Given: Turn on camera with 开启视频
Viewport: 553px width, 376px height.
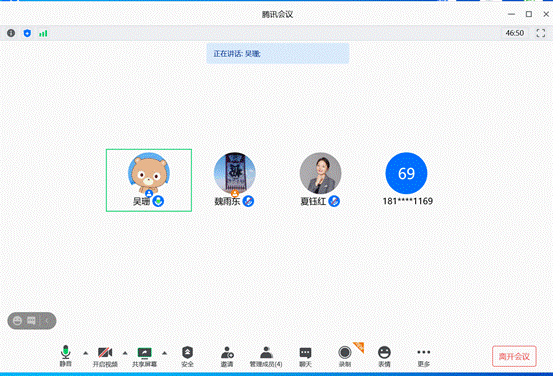Looking at the screenshot, I should pyautogui.click(x=105, y=357).
